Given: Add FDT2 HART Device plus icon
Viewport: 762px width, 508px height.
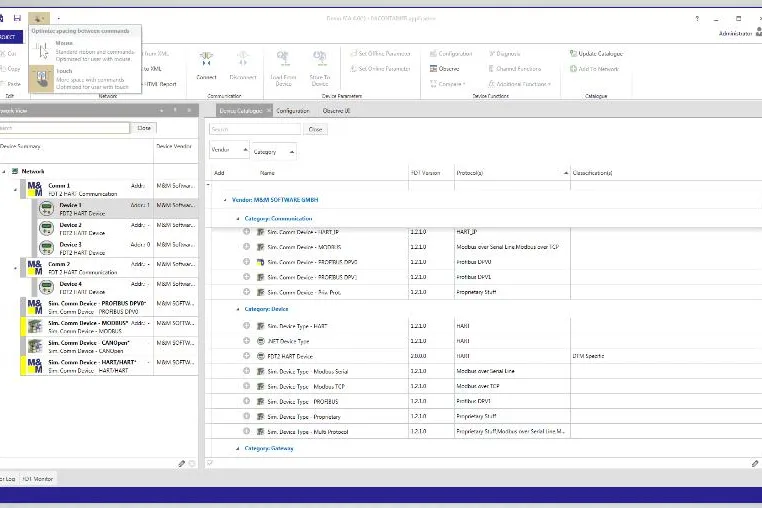Looking at the screenshot, I should [246, 356].
